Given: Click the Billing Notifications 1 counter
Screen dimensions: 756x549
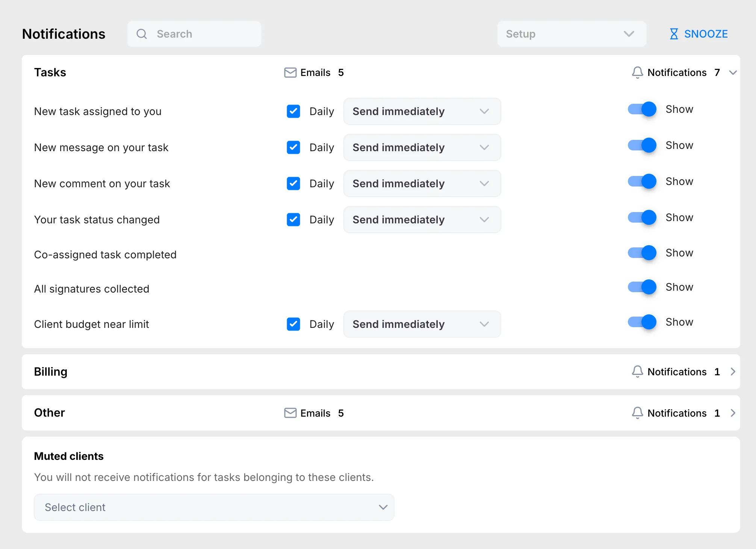Looking at the screenshot, I should [x=676, y=372].
